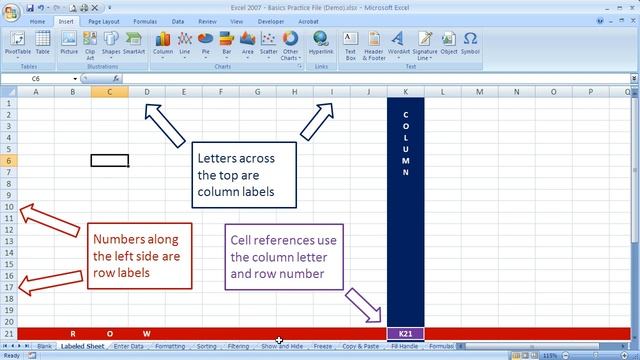Open Header & Footer tool
Viewport: 640px width, 360px height.
[374, 46]
